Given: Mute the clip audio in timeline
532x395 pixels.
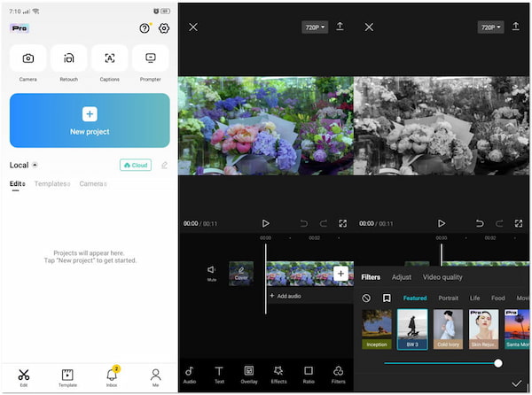Looking at the screenshot, I should coord(211,271).
